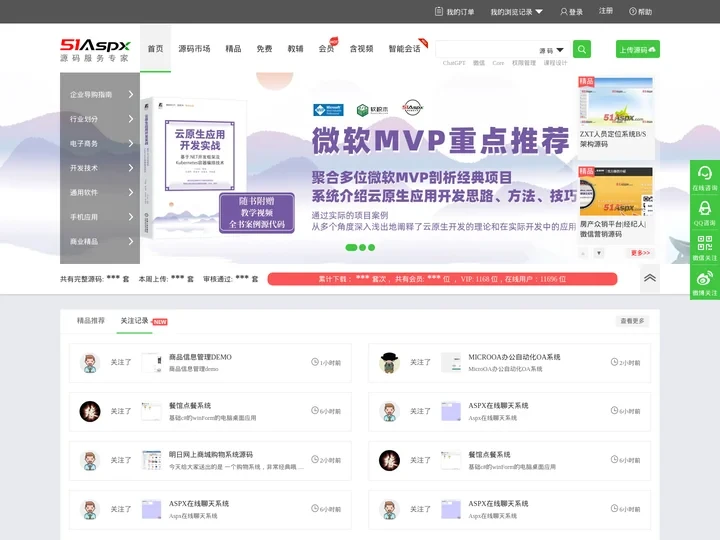
Task: Select the third banner carousel dot
Action: (371, 248)
